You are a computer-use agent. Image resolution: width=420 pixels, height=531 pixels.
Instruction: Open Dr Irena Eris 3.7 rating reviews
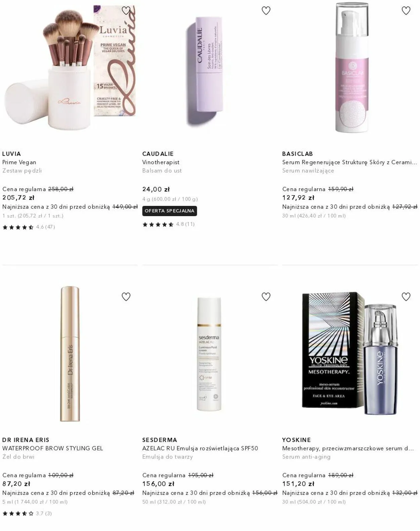click(x=27, y=513)
